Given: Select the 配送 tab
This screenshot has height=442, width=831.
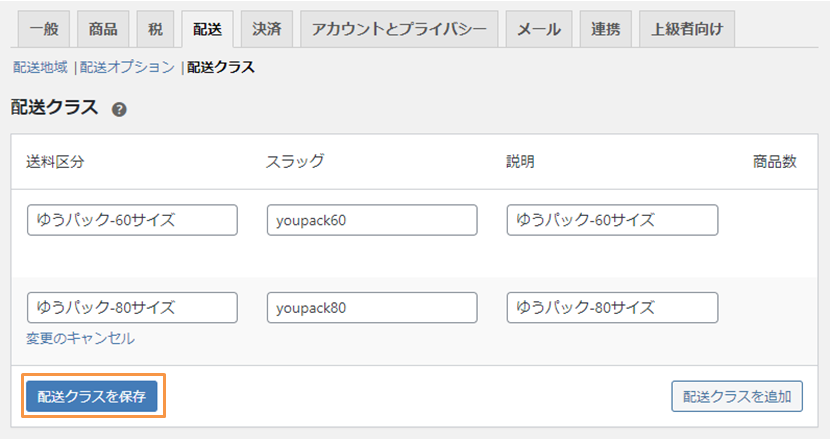Looking at the screenshot, I should 207,29.
